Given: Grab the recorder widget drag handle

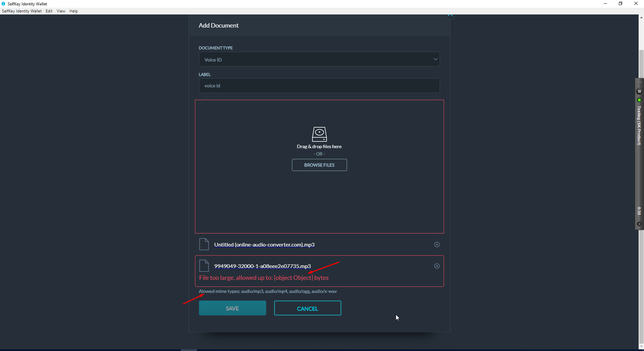Looking at the screenshot, I should click(x=639, y=82).
